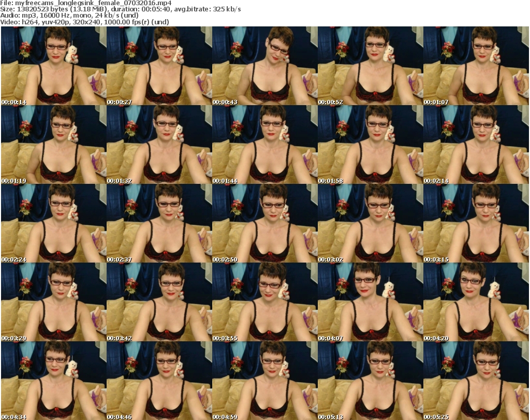Choose the frame marked 00:00:52
The width and height of the screenshot is (530, 420).
[x=371, y=66]
